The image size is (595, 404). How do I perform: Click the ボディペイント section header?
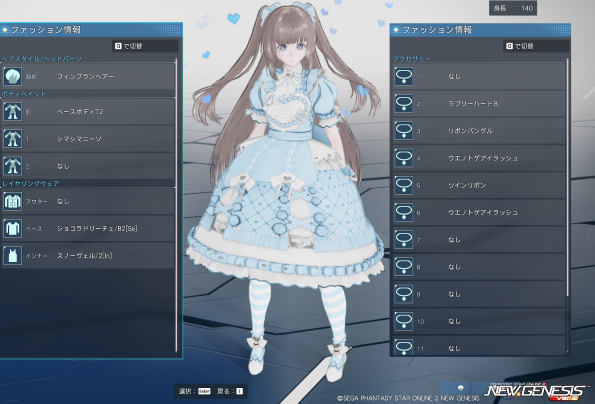(24, 94)
